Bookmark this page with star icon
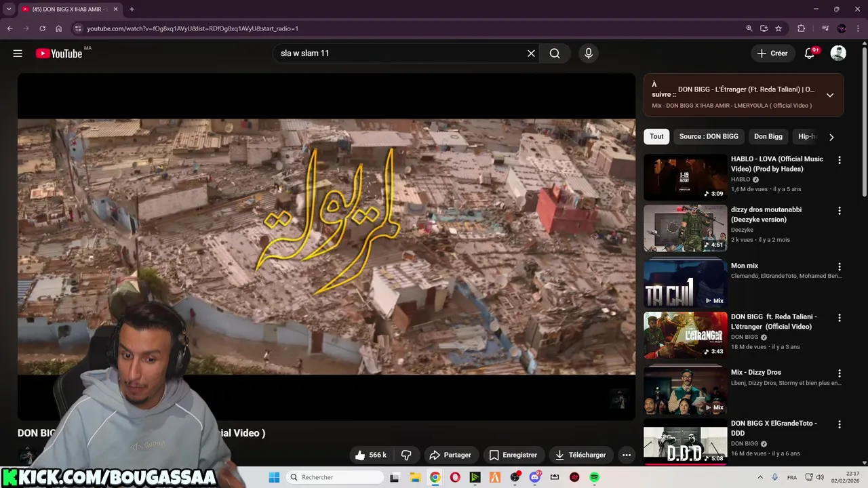868x488 pixels. click(x=778, y=28)
